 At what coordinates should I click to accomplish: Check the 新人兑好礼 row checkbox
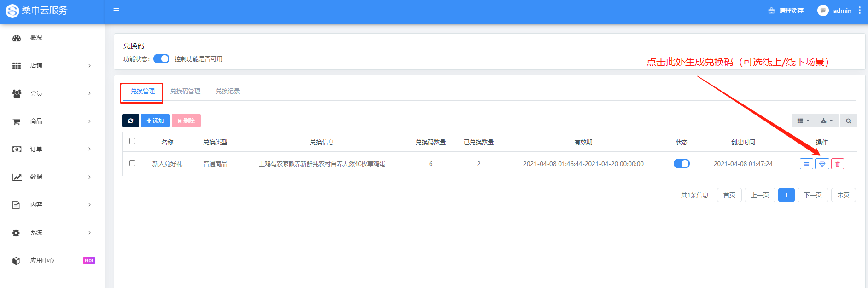[x=133, y=163]
